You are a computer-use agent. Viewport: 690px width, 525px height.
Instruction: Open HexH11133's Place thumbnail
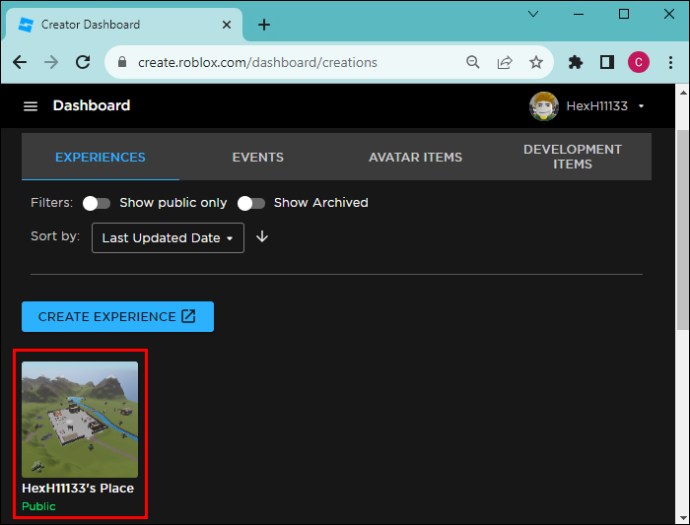(x=80, y=419)
